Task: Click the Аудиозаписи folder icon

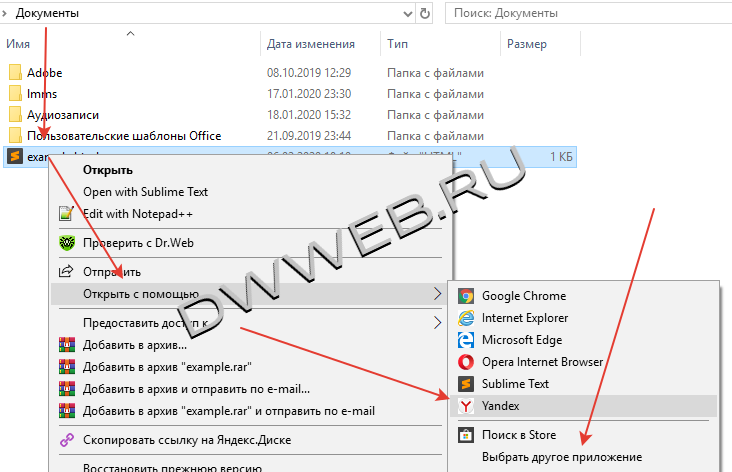Action: click(x=15, y=114)
